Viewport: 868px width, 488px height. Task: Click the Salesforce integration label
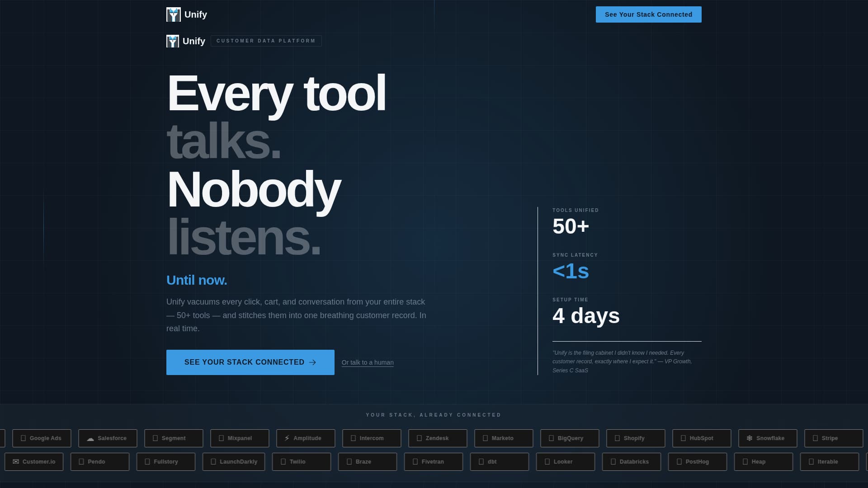tap(112, 438)
